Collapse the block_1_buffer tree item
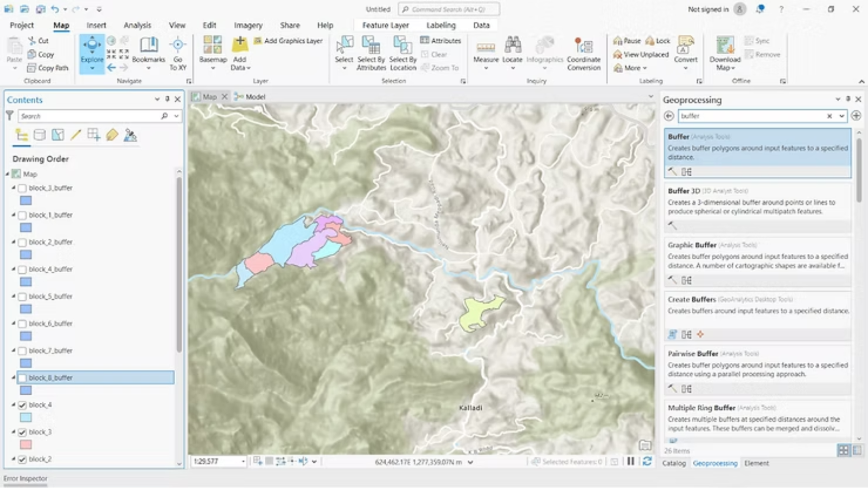This screenshot has width=868, height=488. (13, 215)
